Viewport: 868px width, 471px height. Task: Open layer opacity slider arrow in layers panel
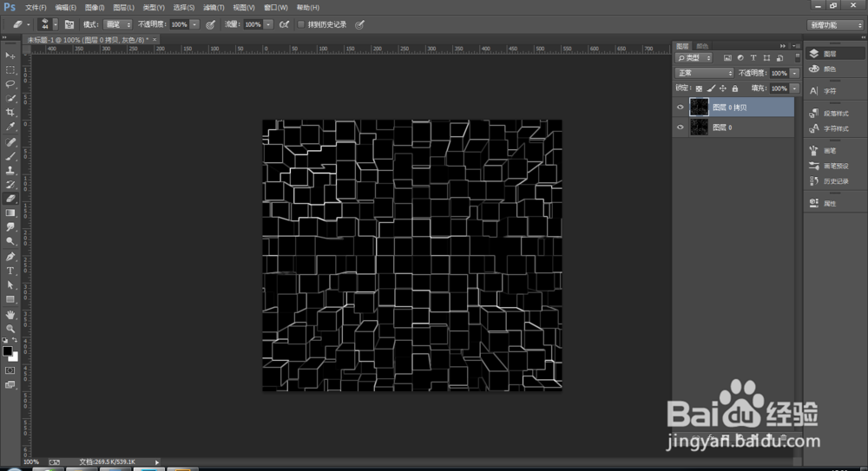pyautogui.click(x=795, y=73)
